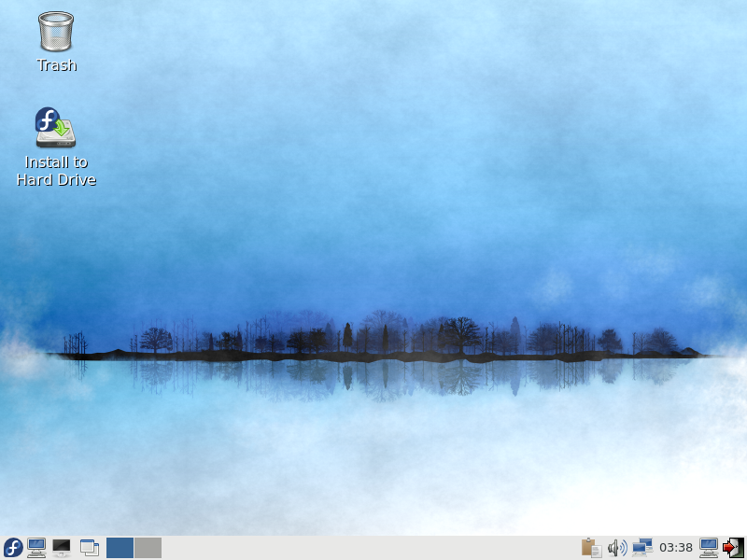Image resolution: width=747 pixels, height=560 pixels.
Task: Select the Install to Hard Drive icon
Action: (56, 129)
